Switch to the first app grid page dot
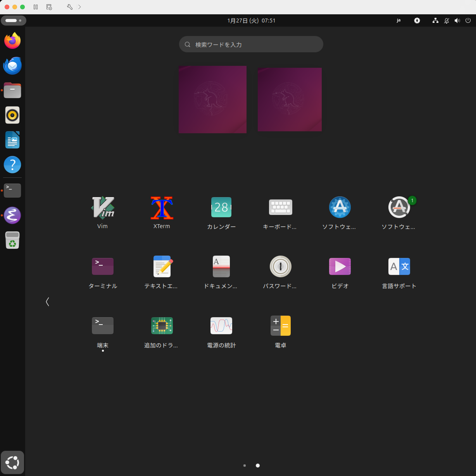The image size is (476, 476). click(x=244, y=465)
